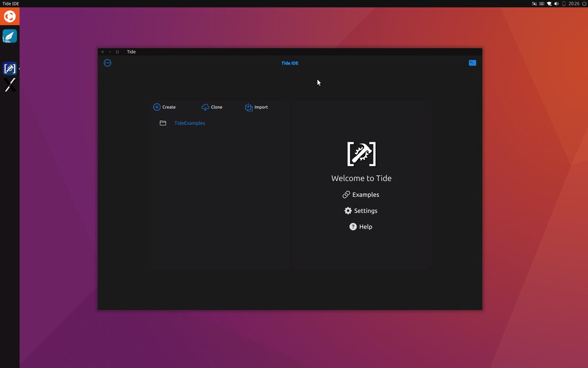This screenshot has height=368, width=588.
Task: Click the Tide IDE header title
Action: 290,63
